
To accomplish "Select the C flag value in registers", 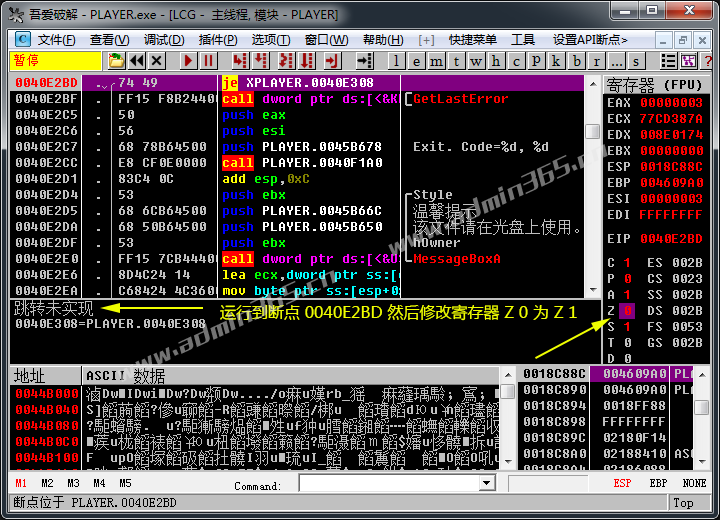I will point(627,263).
